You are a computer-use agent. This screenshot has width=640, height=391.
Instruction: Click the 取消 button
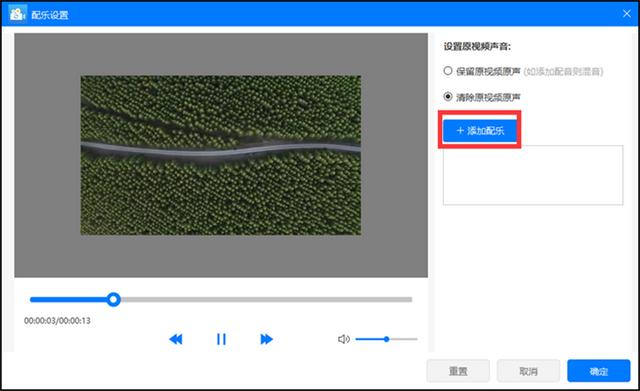528,371
